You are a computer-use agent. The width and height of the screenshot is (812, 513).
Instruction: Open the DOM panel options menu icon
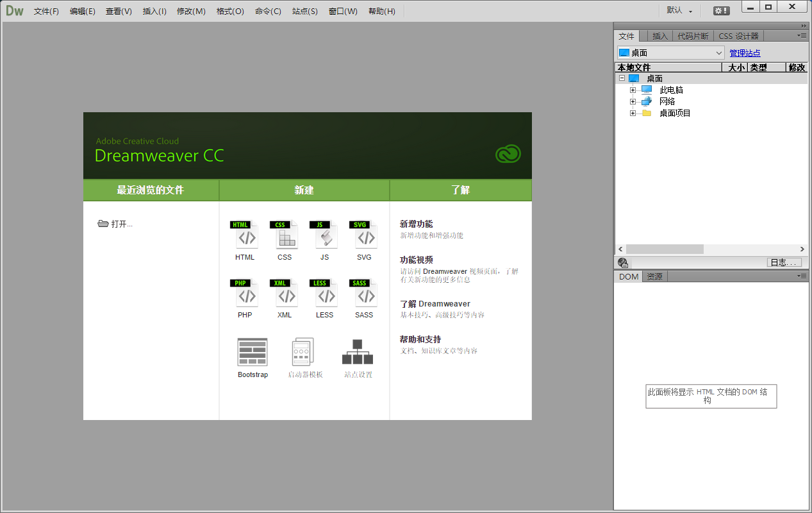point(802,276)
